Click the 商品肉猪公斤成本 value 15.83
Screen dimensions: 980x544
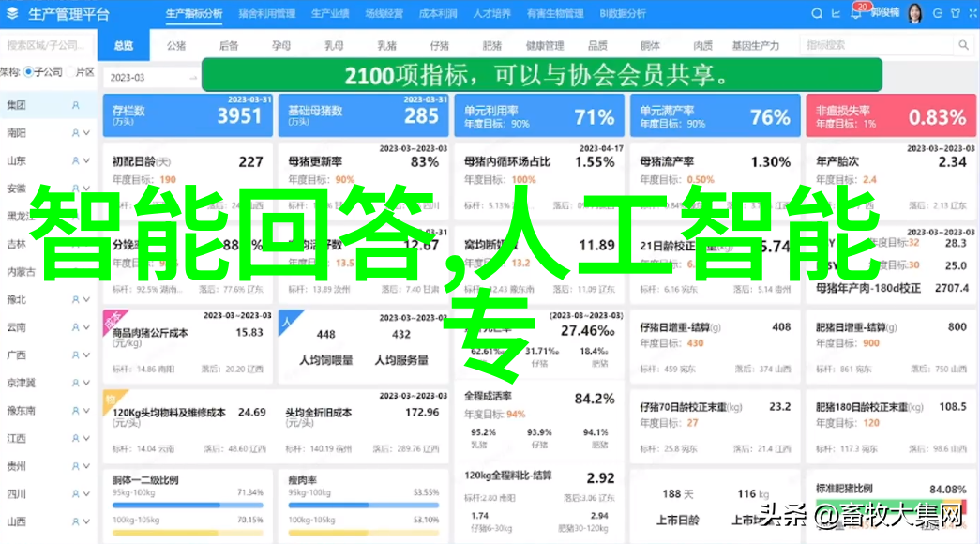tap(249, 333)
